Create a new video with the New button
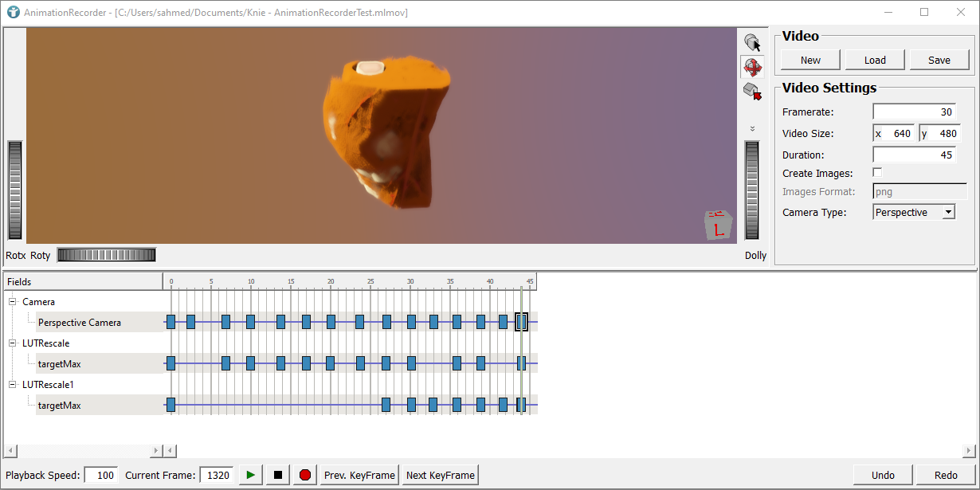The image size is (980, 490). [x=809, y=59]
